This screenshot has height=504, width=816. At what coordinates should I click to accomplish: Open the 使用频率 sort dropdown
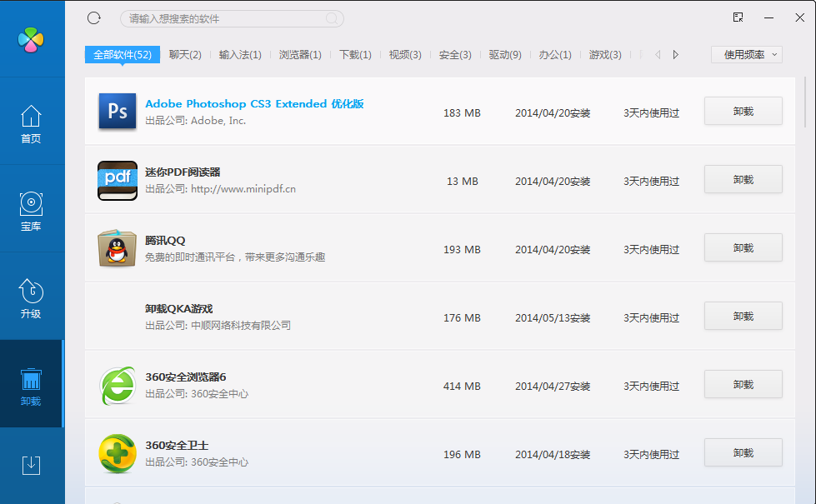click(x=746, y=55)
